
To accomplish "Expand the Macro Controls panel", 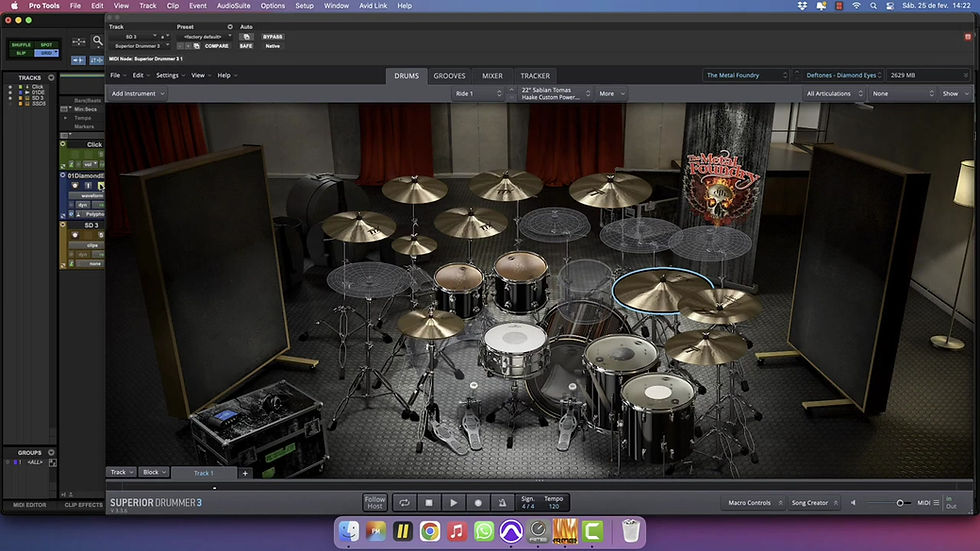I will [x=754, y=502].
